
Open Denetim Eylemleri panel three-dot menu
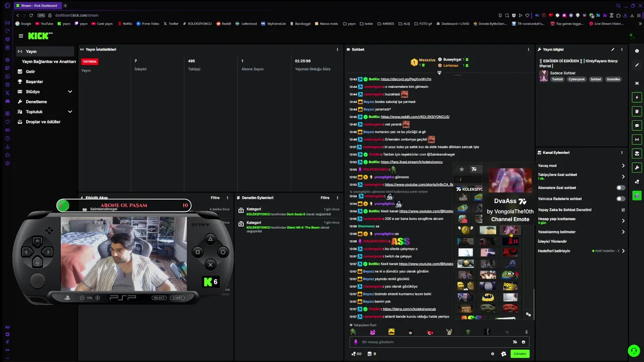coord(337,198)
